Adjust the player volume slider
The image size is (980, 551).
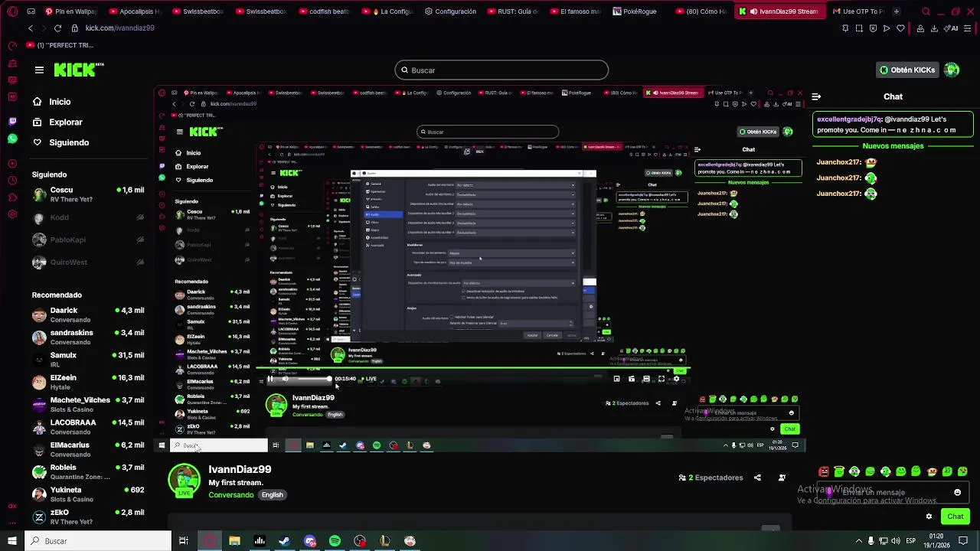(314, 379)
